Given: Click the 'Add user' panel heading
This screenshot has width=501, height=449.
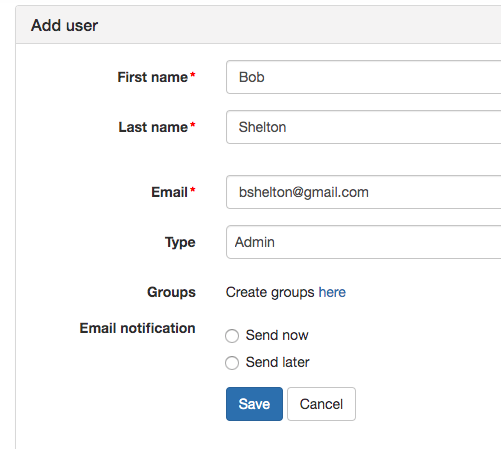Looking at the screenshot, I should click(64, 25).
